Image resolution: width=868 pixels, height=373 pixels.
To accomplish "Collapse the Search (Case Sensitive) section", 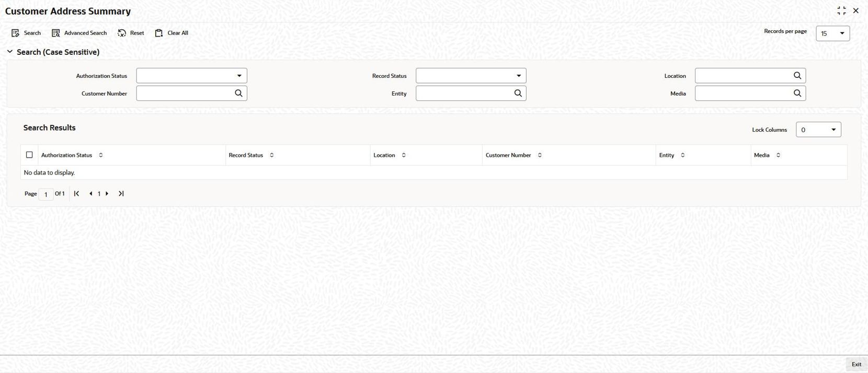I will pyautogui.click(x=10, y=52).
